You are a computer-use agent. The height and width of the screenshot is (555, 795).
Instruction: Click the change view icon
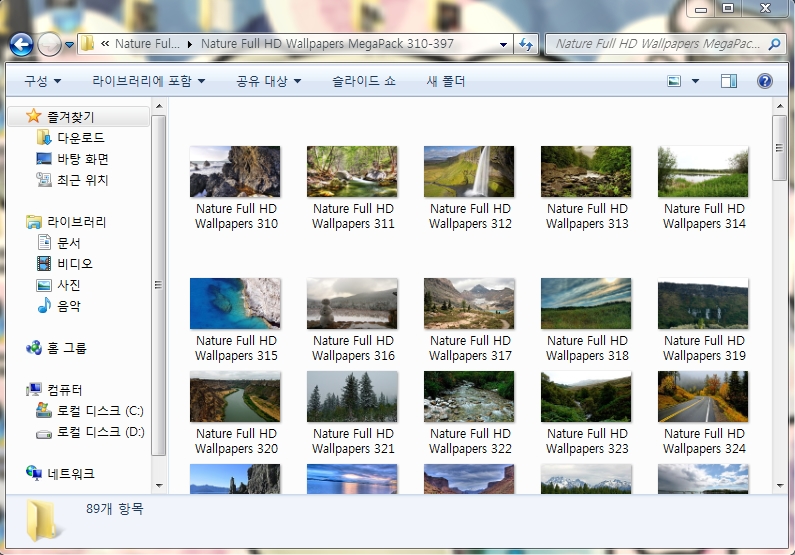[675, 81]
